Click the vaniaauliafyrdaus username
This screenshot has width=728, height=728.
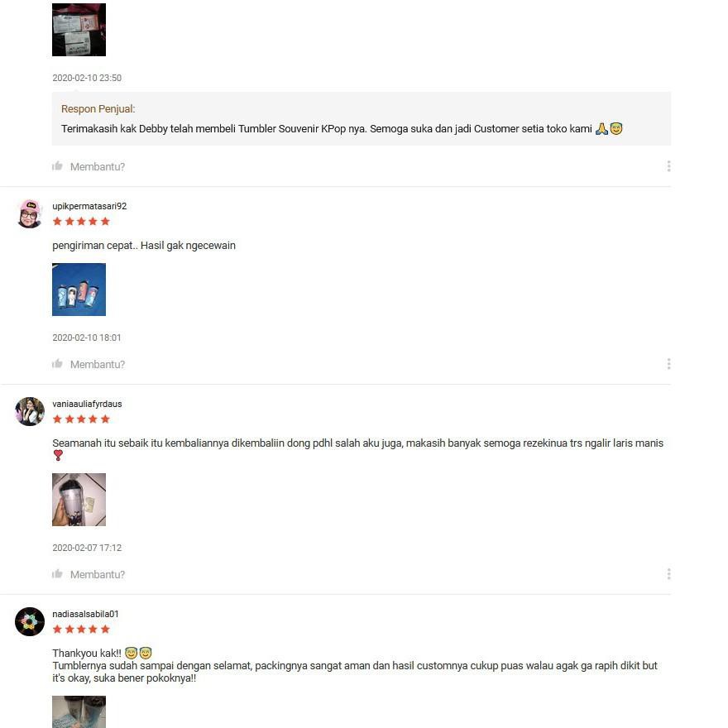87,404
